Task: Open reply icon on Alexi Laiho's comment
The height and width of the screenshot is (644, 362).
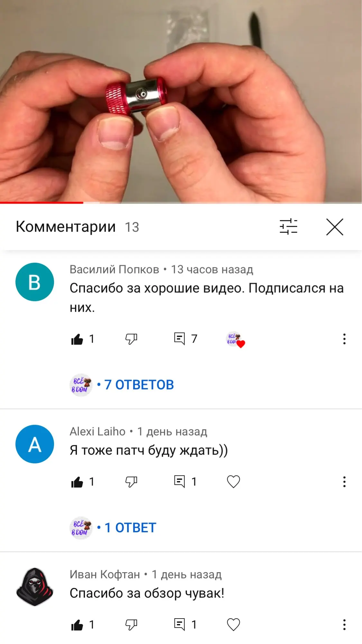Action: click(179, 482)
